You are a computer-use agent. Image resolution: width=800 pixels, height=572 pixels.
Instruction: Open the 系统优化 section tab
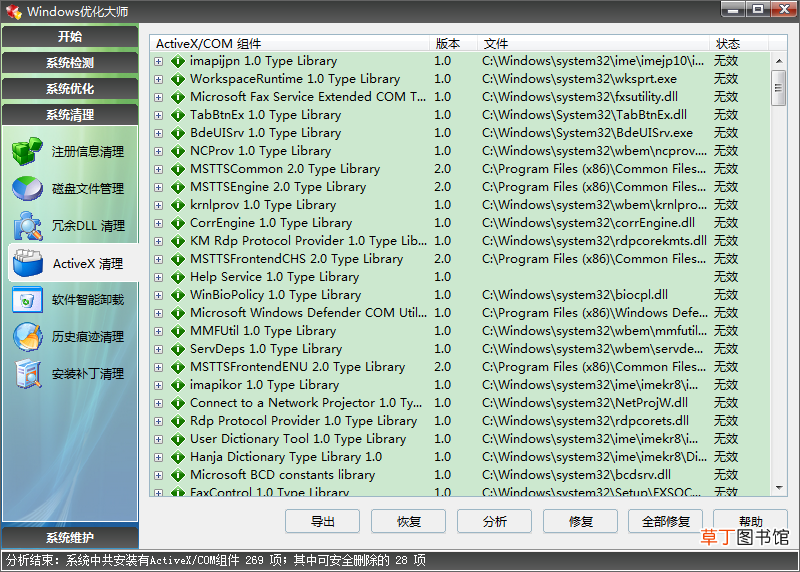coord(70,89)
